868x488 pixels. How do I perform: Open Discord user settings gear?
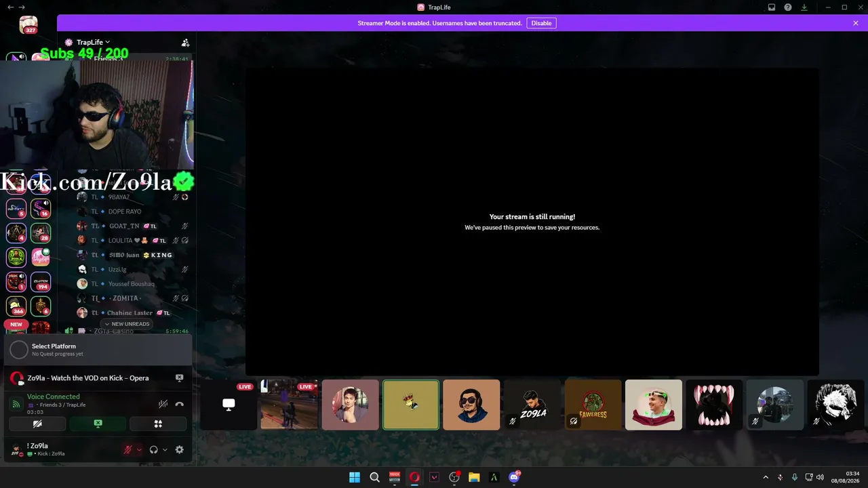180,449
